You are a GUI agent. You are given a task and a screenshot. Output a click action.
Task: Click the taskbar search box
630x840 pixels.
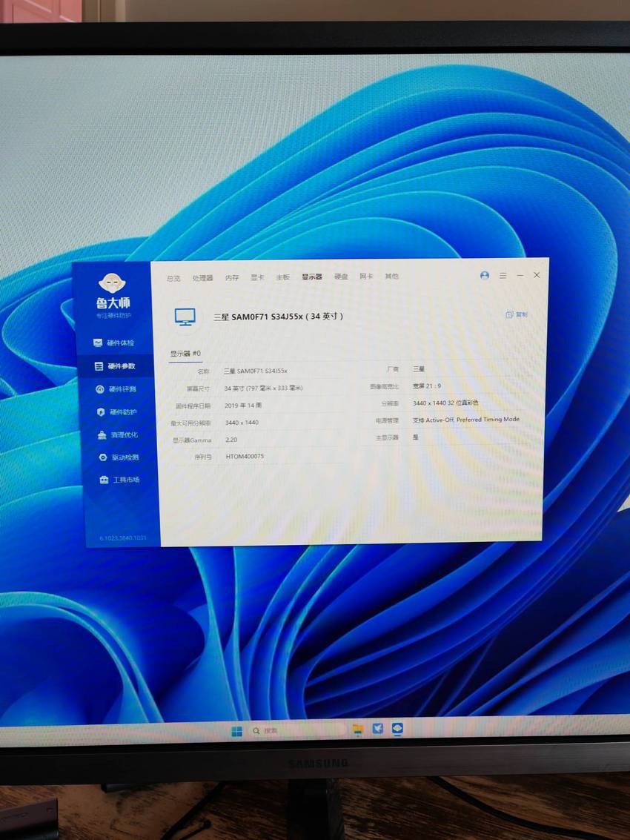[297, 730]
